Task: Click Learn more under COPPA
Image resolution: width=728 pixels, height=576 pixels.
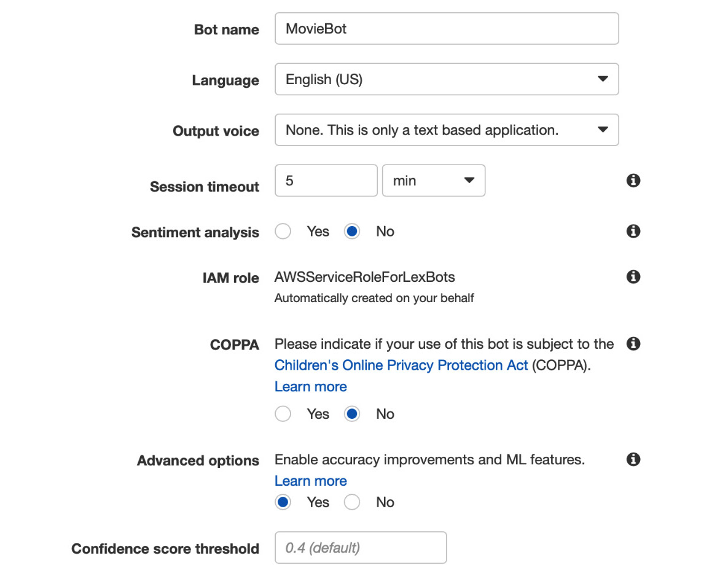Action: (x=311, y=387)
